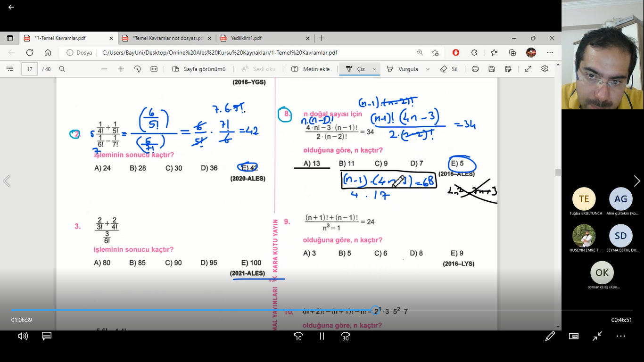
Task: Click answer option "E) 100"
Action: click(x=251, y=263)
